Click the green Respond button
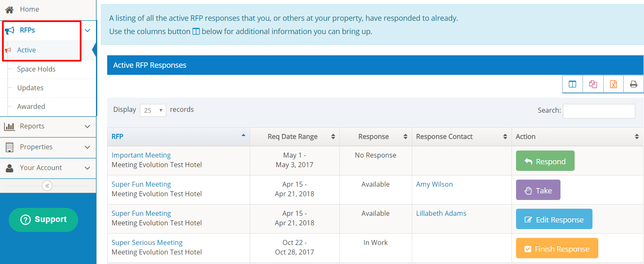 (x=545, y=160)
